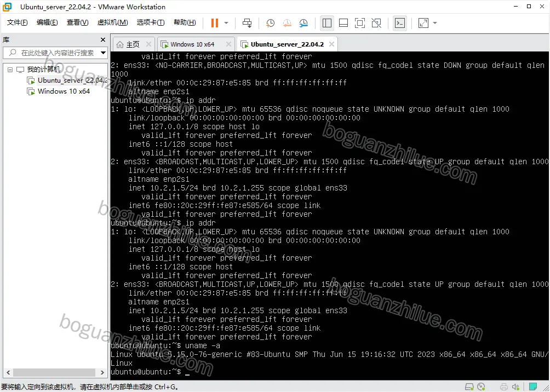Image resolution: width=550 pixels, height=392 pixels.
Task: Open the library search options dropdown
Action: pyautogui.click(x=103, y=53)
